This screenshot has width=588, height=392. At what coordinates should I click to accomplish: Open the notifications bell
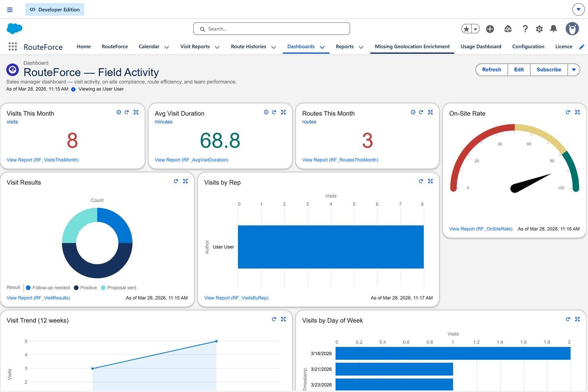point(554,29)
